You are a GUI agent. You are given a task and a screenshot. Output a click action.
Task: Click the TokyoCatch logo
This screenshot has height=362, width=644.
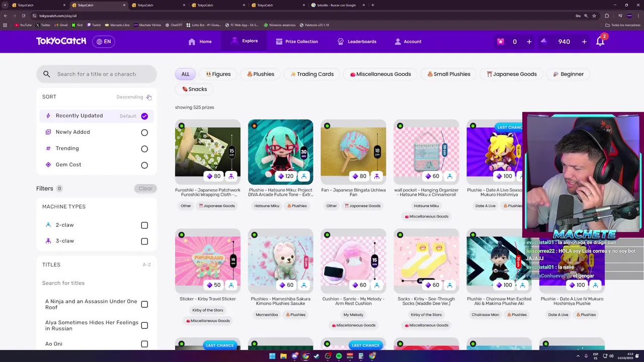click(x=61, y=41)
